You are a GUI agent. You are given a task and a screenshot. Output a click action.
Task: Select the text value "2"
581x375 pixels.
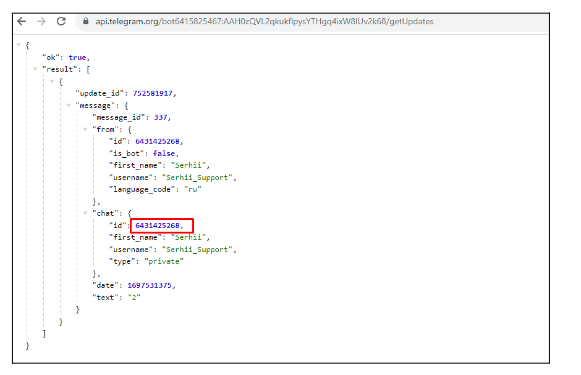point(134,297)
